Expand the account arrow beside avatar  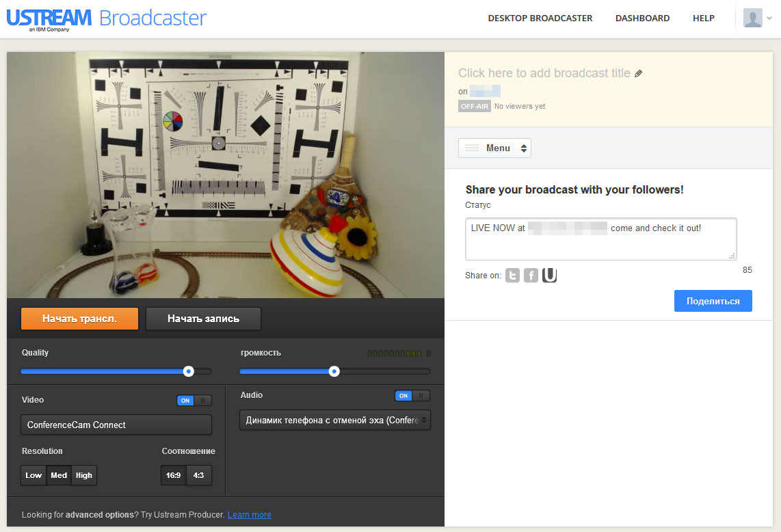pyautogui.click(x=769, y=18)
